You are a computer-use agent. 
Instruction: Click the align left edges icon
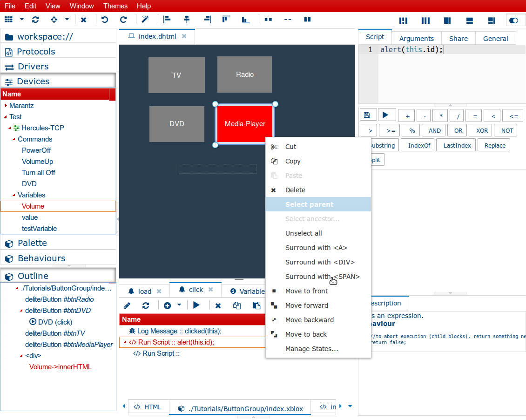pos(167,20)
